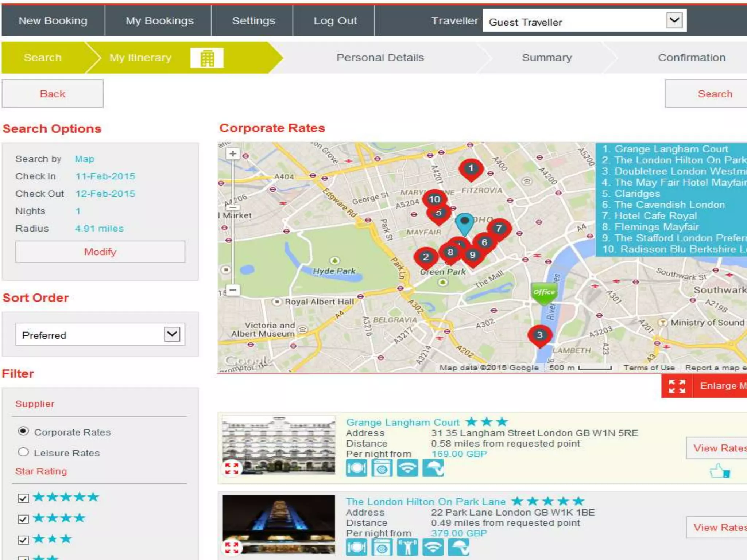The image size is (747, 560).
Task: Expand the Grange Langham Court photo icon
Action: [x=232, y=468]
